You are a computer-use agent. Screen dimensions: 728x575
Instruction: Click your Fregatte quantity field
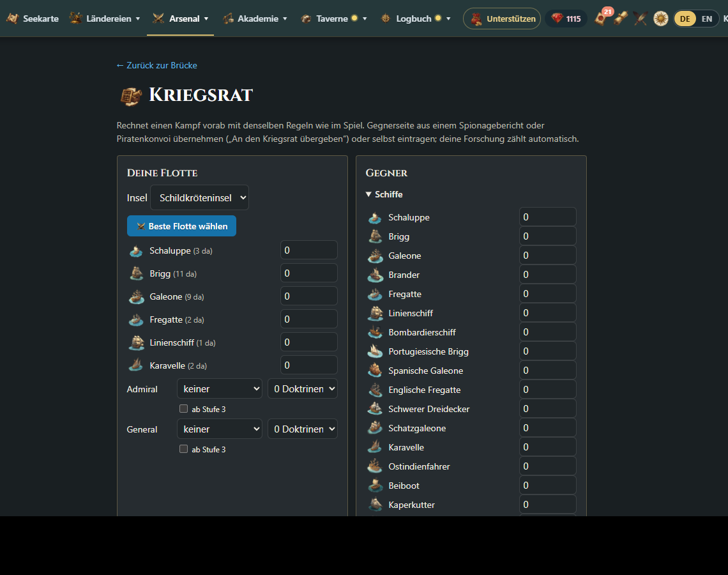(x=308, y=319)
